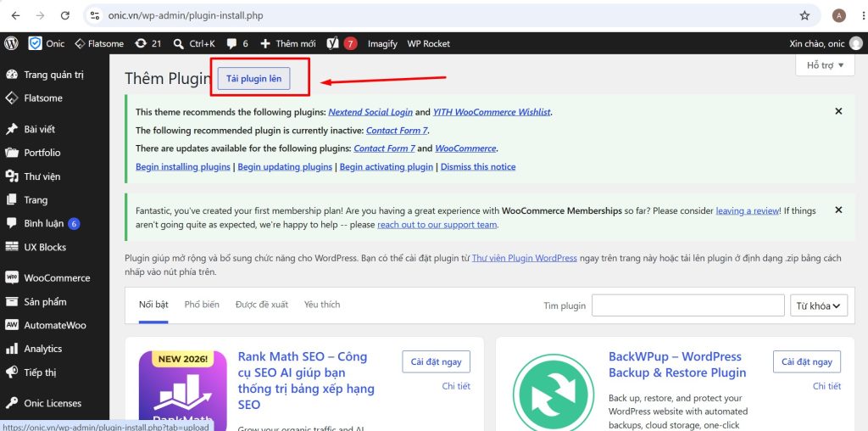Screen dimensions: 868x431
Task: Click Rank Math SEO logo thumbnail
Action: pos(183,390)
